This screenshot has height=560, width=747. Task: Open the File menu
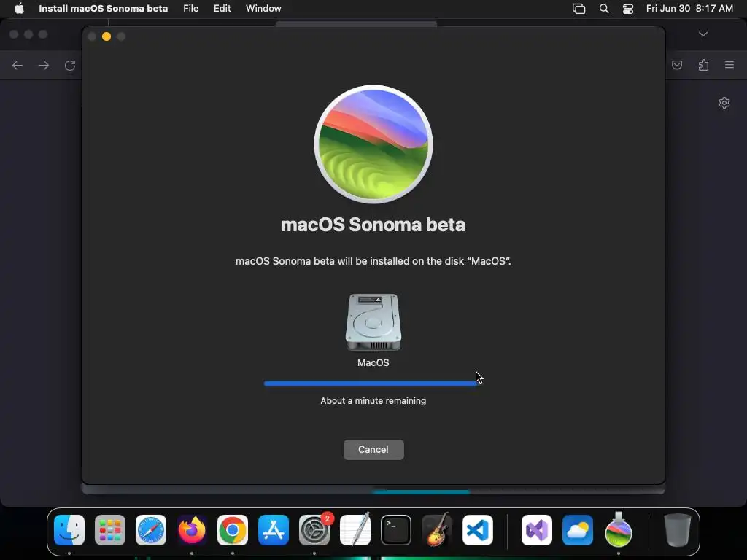click(x=190, y=8)
